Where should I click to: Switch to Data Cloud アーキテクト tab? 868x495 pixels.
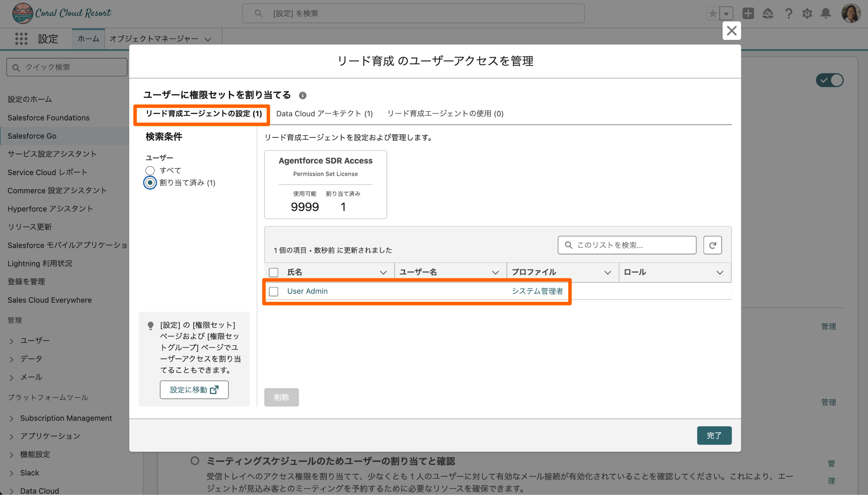(324, 114)
